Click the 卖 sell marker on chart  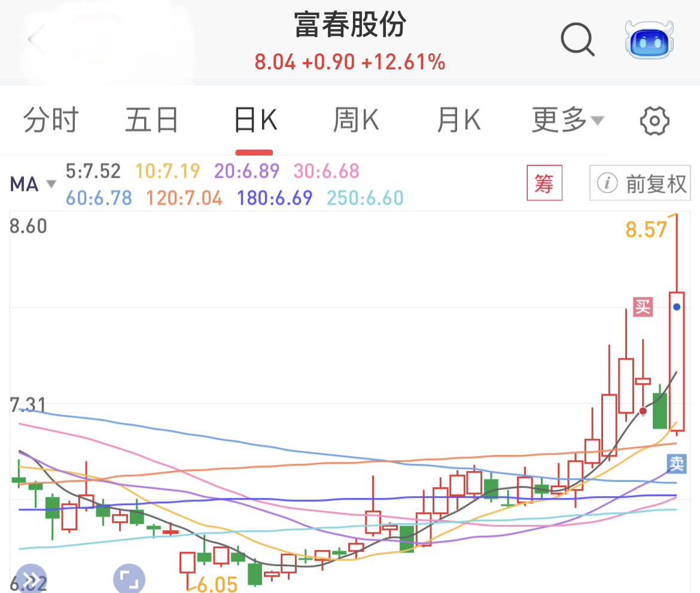click(x=677, y=463)
